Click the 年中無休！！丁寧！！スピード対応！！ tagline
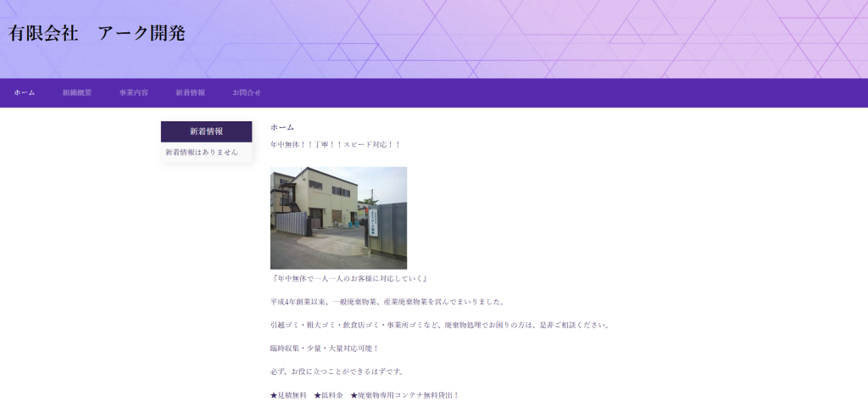 point(336,145)
